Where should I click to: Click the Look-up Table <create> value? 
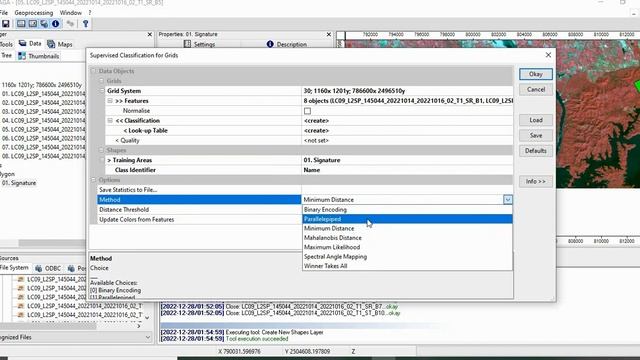pos(316,131)
